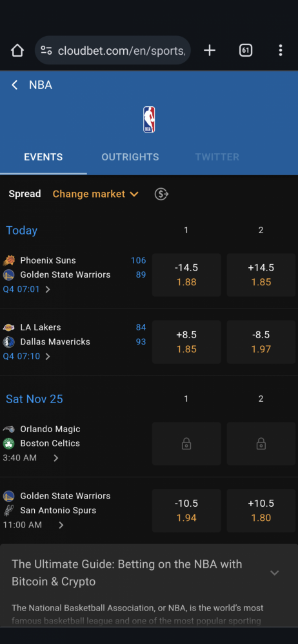298x644 pixels.
Task: Tap the NBA logo in the header
Action: 149,120
